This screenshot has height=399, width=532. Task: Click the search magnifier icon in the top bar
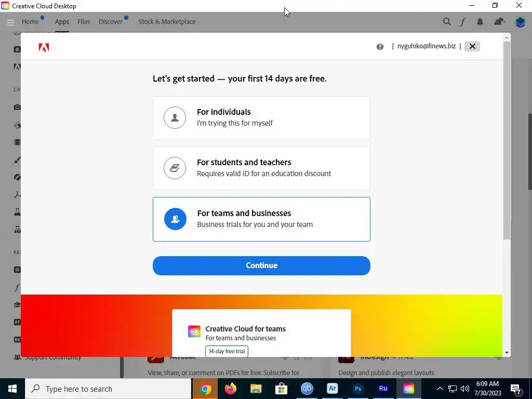coord(447,22)
